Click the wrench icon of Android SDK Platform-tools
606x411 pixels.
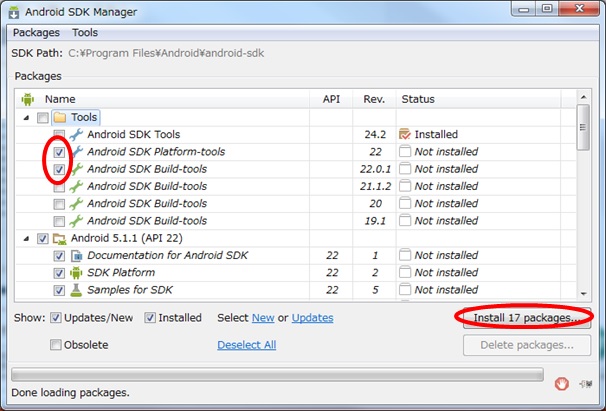pos(78,152)
